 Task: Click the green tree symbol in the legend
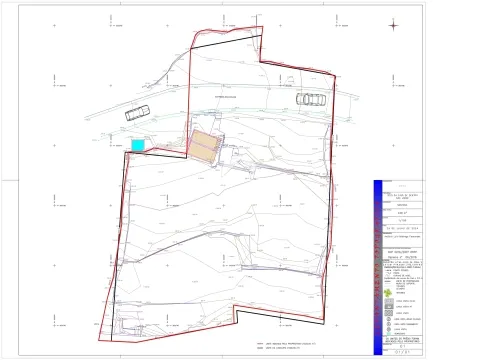pos(388,293)
